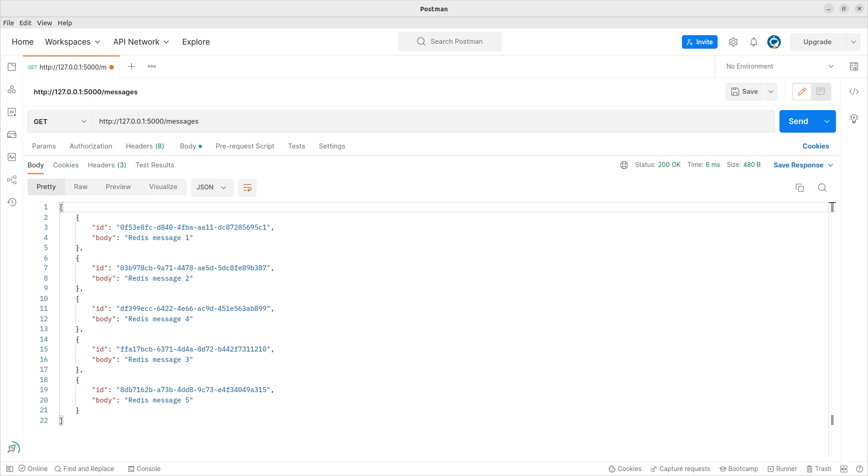This screenshot has height=476, width=868.
Task: Open the request Headers (8) tab
Action: click(x=145, y=146)
